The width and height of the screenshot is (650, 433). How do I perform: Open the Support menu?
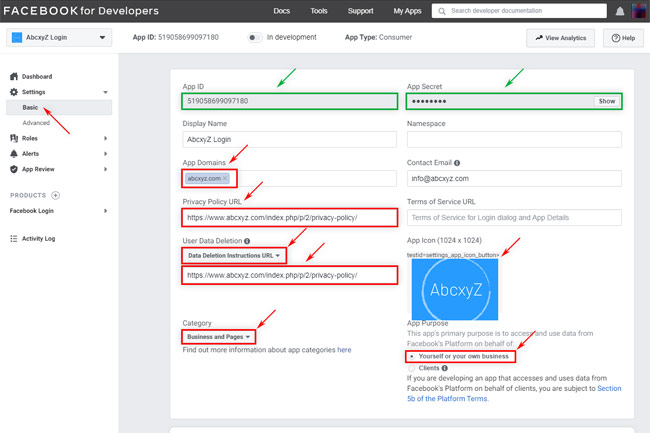click(x=360, y=11)
